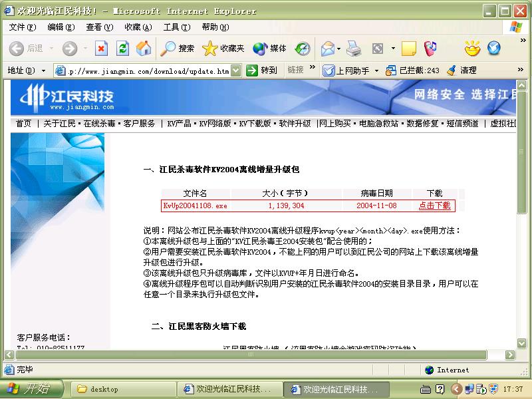Open the 帮助(H) menu
This screenshot has width=532, height=399.
[x=215, y=27]
